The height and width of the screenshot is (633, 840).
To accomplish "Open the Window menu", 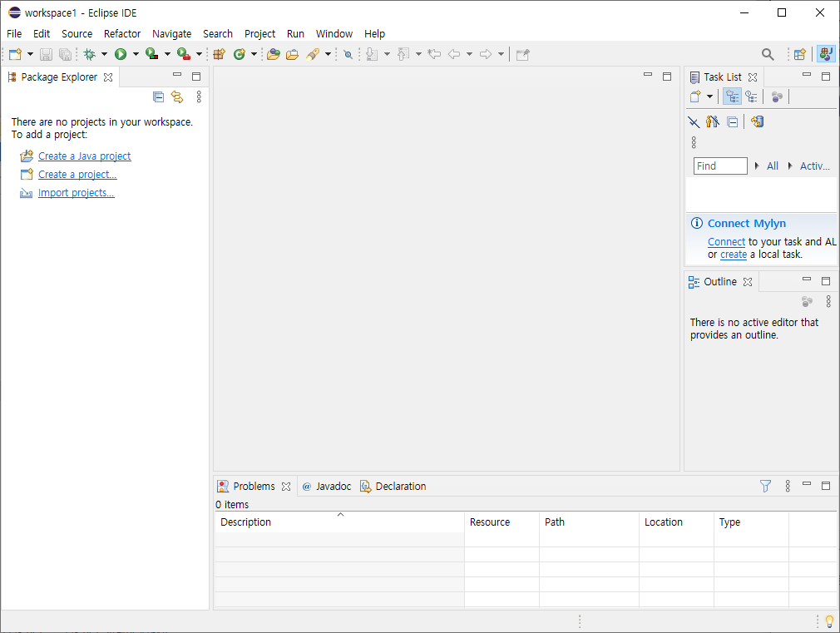I will coord(334,34).
